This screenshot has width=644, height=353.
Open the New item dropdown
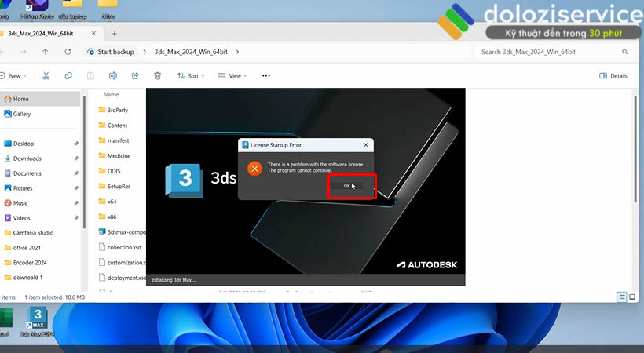(x=14, y=76)
